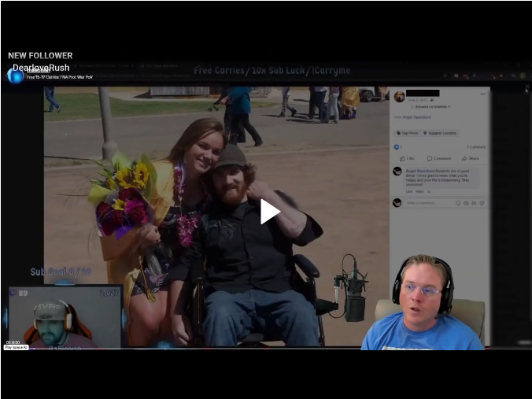Click the '1,027' follower count text

pyautogui.click(x=109, y=293)
